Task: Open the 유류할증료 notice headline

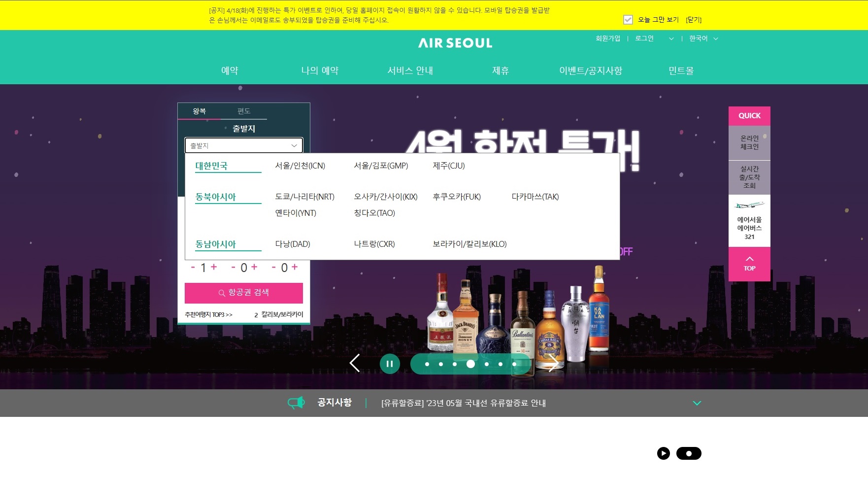Action: 464,403
